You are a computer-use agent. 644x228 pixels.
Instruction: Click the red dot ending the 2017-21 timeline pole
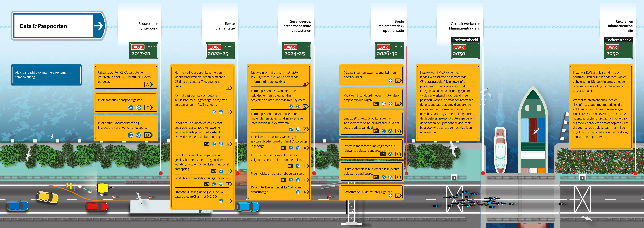[161, 173]
